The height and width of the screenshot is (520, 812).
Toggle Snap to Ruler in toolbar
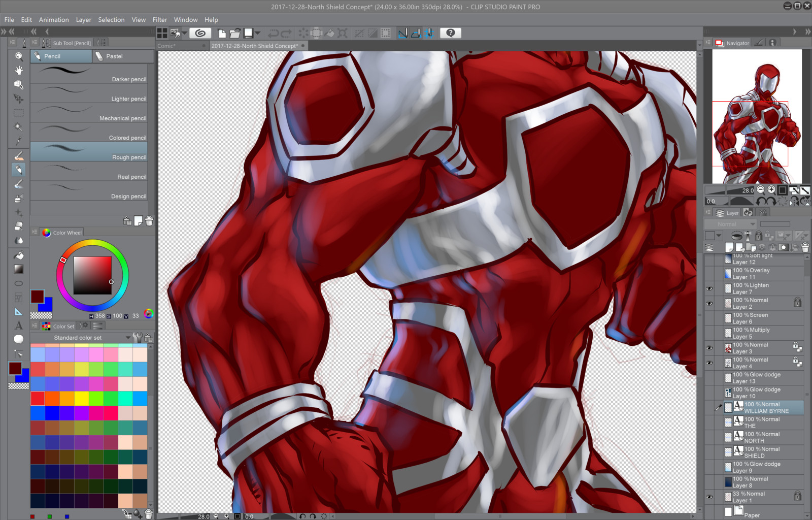point(403,33)
